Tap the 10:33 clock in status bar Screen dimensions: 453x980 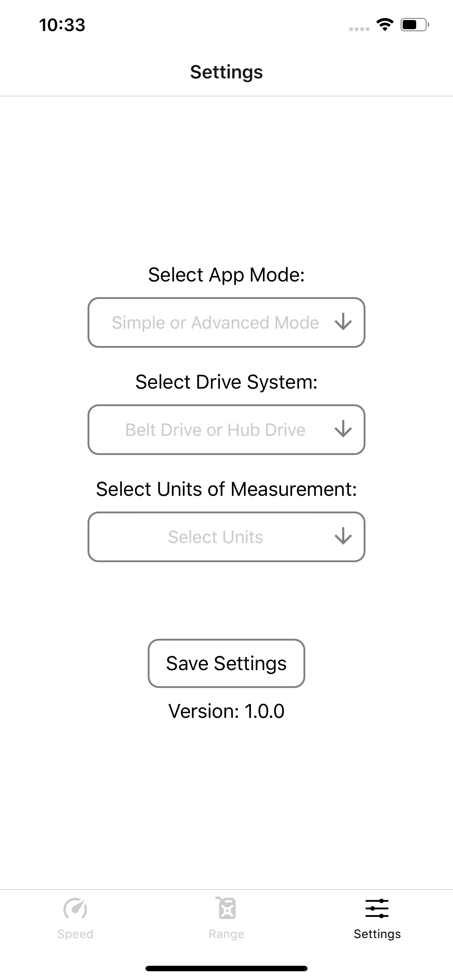pos(62,25)
